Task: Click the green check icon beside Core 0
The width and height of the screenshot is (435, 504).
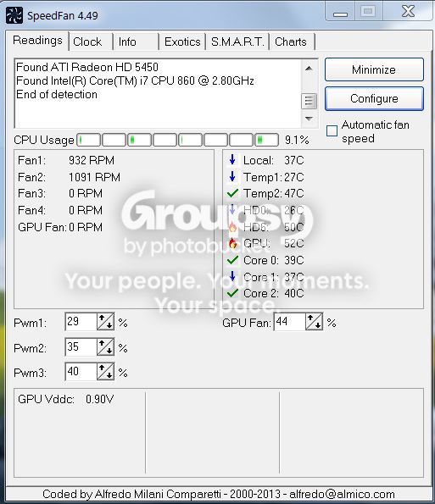Action: click(x=232, y=260)
